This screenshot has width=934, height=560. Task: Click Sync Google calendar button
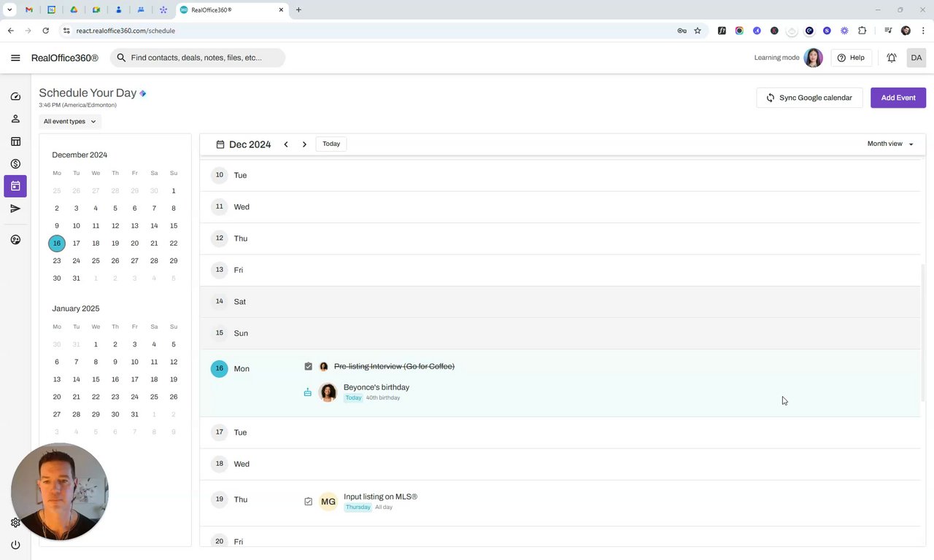tap(808, 98)
